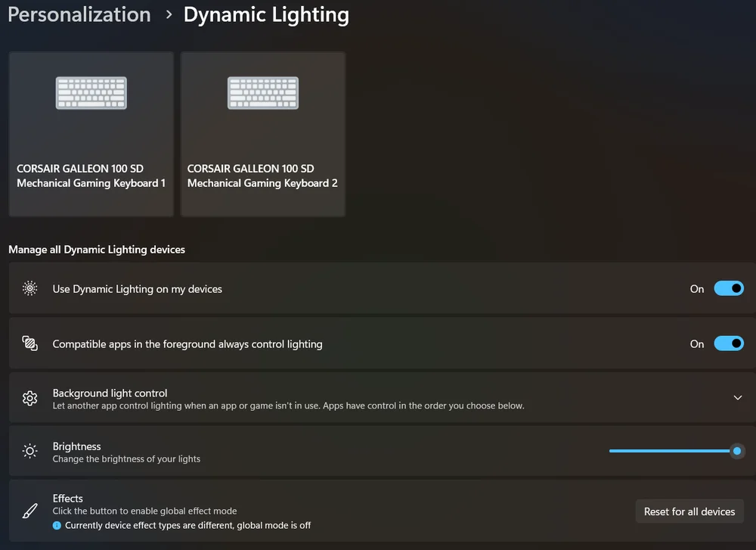Click 'Let another app control lighting' description
This screenshot has height=550, width=756.
[288, 406]
